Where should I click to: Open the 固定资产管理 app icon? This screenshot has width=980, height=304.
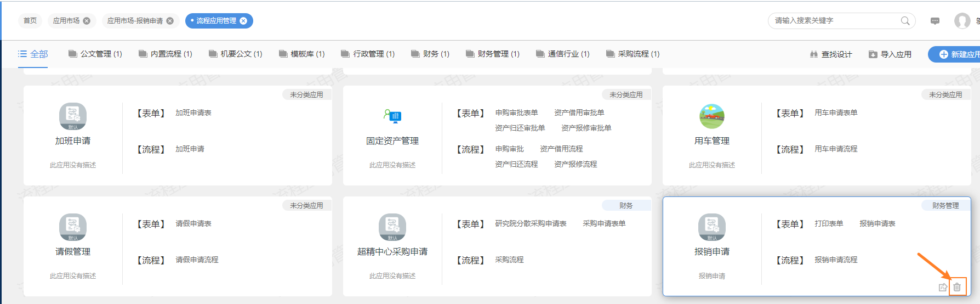tap(392, 116)
